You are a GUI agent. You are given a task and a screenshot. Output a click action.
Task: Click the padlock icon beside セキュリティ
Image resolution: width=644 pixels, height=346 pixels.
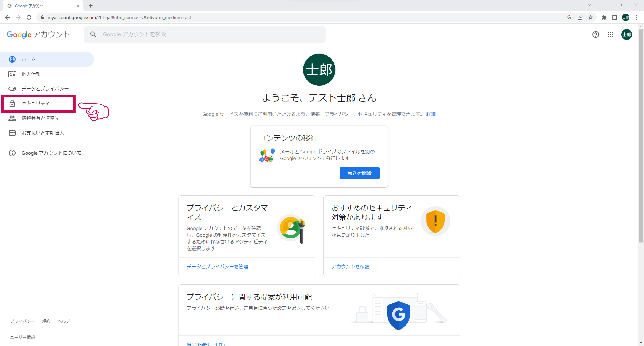(x=12, y=103)
